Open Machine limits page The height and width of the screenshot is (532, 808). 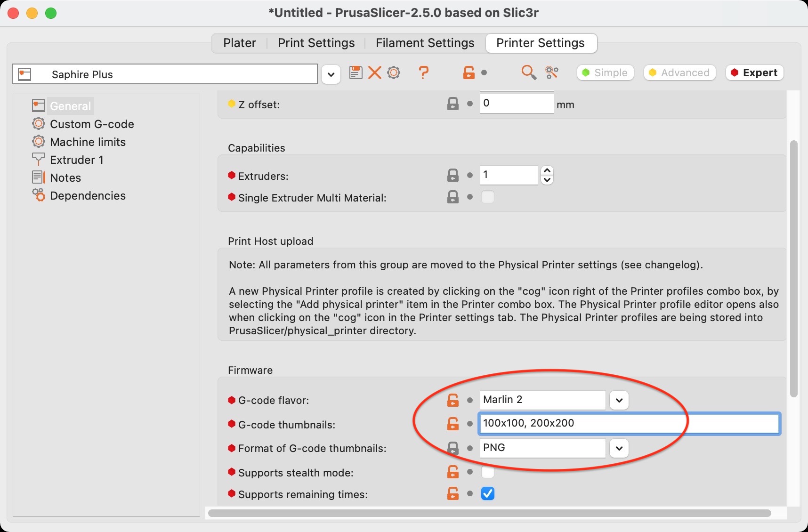(x=88, y=142)
